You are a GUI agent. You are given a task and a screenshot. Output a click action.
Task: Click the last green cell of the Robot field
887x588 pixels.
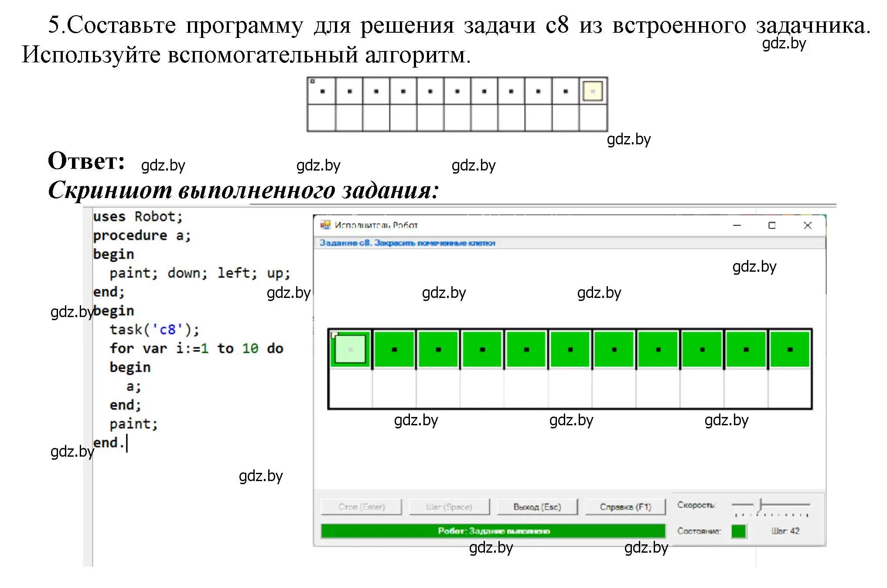(x=790, y=349)
